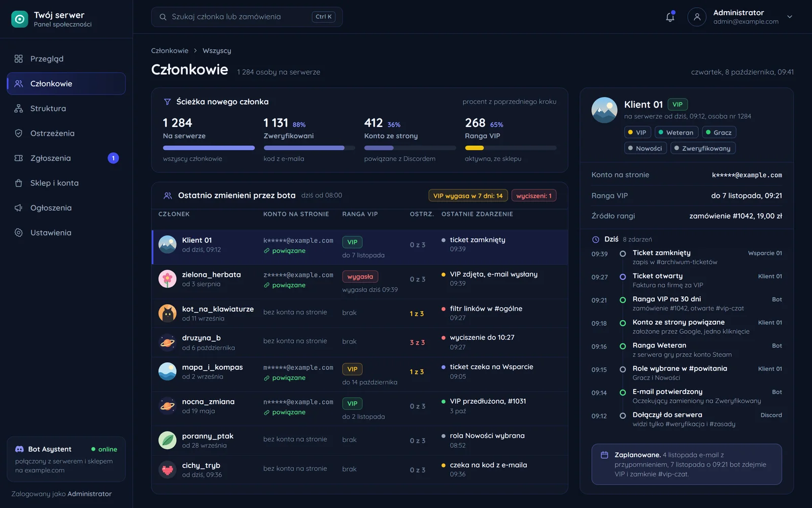Focus the member or order search field
The height and width of the screenshot is (508, 812).
[x=247, y=17]
